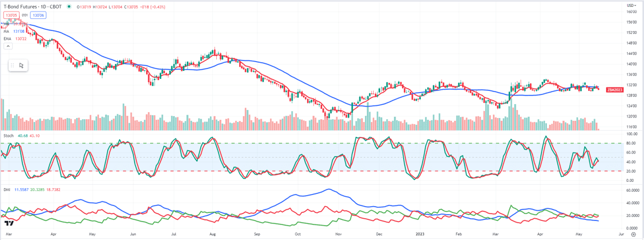Select the Vol indicator legend label
This screenshot has height=240, width=644.
(x=6, y=24)
